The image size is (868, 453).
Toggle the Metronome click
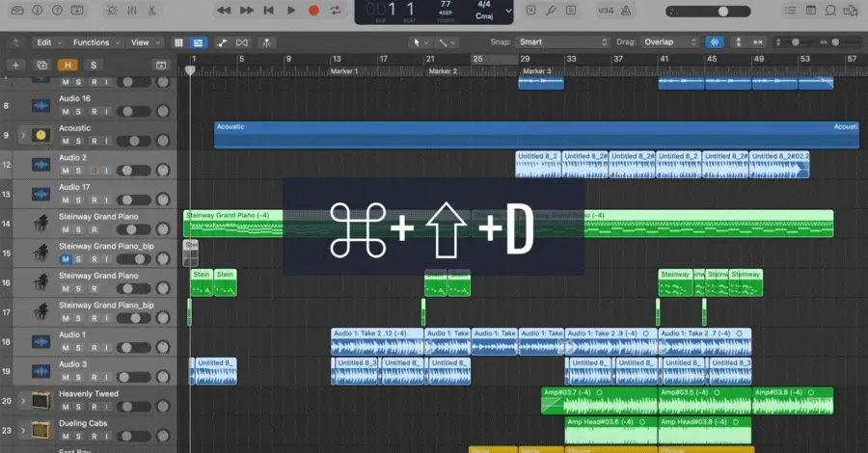(626, 10)
